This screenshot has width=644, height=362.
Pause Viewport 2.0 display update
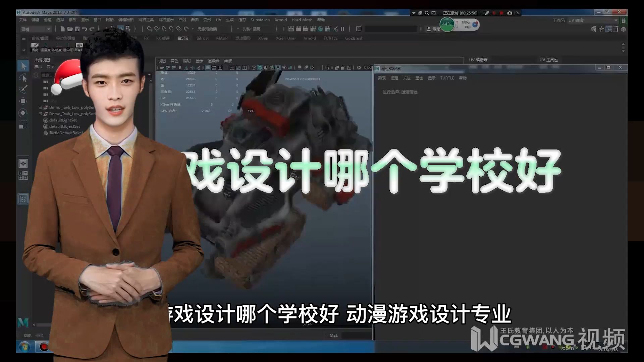click(x=342, y=29)
